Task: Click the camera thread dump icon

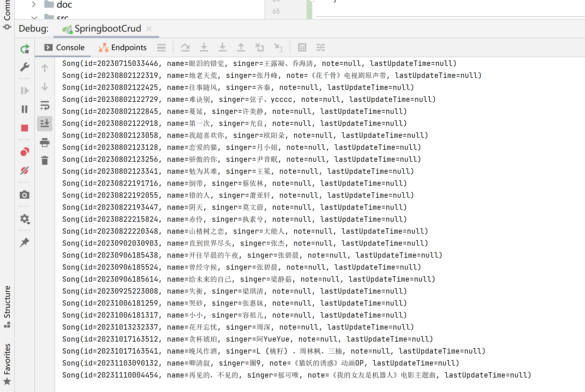Action: (25, 195)
